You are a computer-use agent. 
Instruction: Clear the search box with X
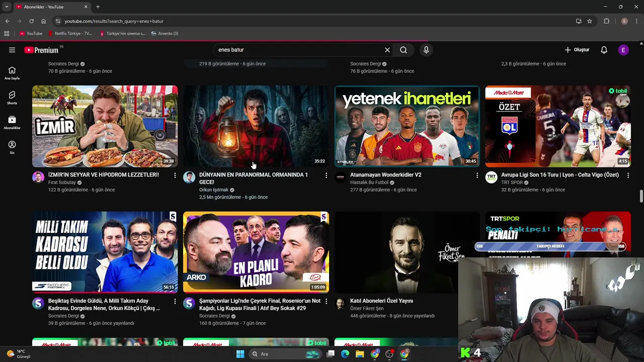[387, 50]
